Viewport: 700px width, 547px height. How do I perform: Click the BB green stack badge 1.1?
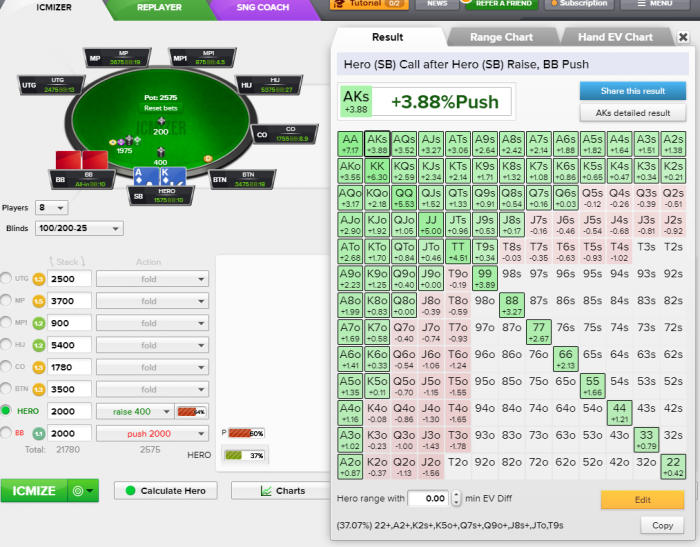[39, 433]
